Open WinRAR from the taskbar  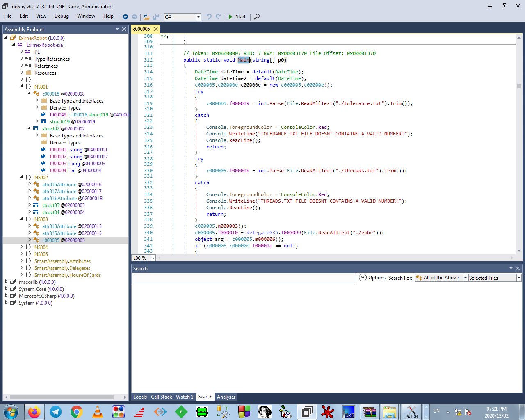(369, 412)
